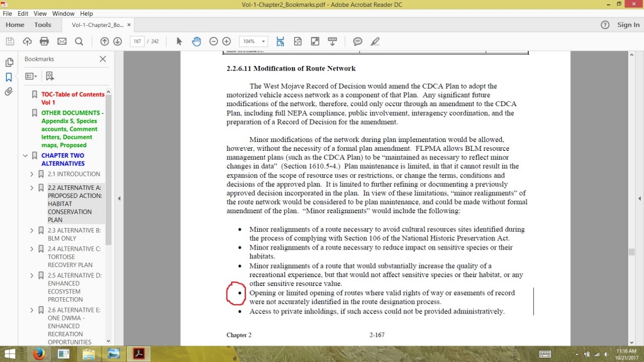Open the bookmark options dropdown menu
Viewport: 644px width, 362px height.
click(31, 76)
